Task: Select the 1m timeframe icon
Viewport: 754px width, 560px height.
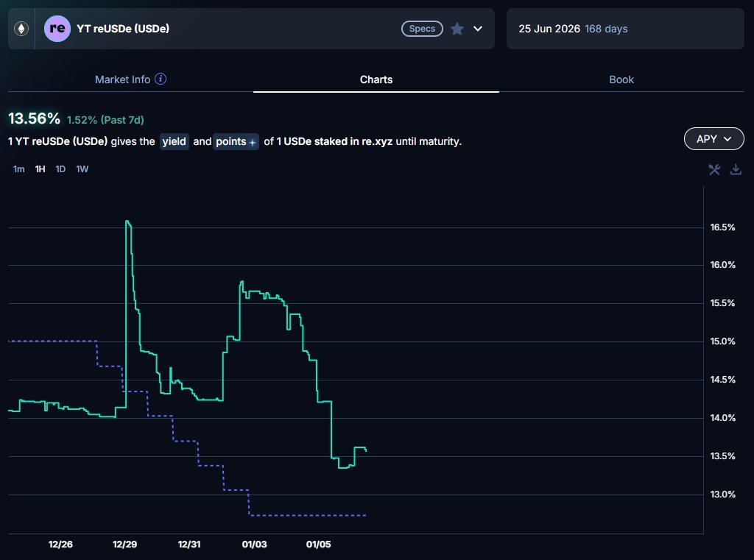Action: [18, 169]
